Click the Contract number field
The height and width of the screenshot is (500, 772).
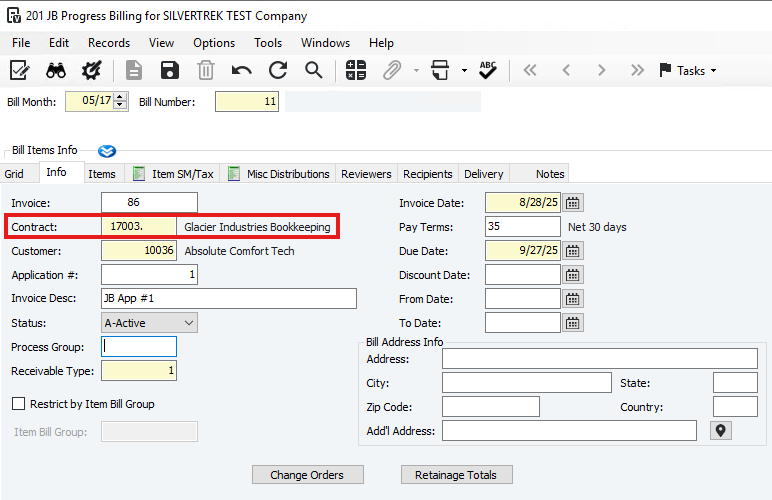pyautogui.click(x=139, y=226)
